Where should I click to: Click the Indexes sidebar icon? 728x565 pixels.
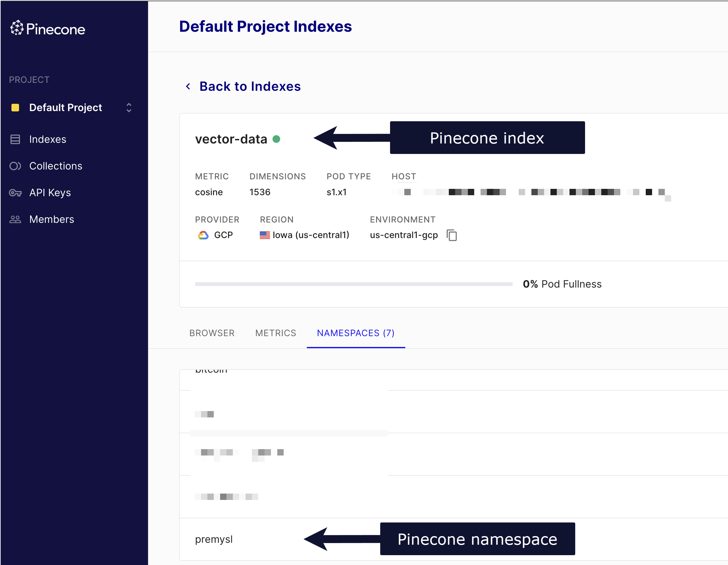(15, 139)
